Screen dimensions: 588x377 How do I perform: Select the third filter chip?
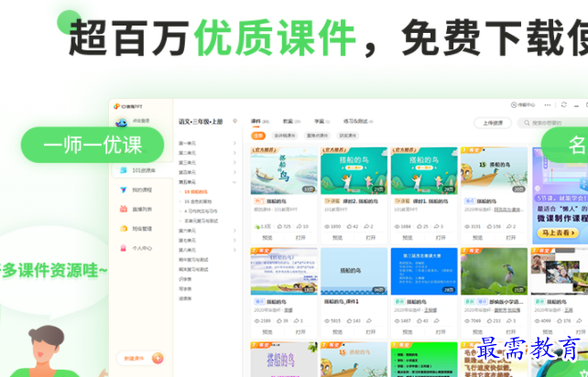317,135
